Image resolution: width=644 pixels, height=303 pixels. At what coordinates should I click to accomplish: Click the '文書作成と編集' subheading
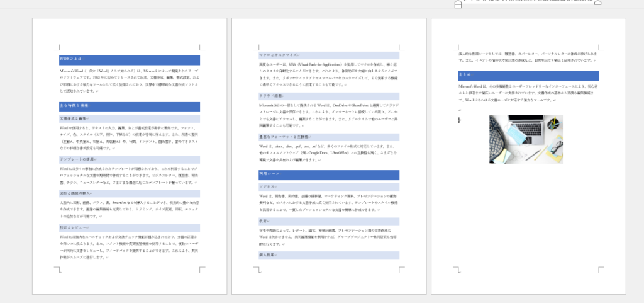tap(130, 119)
